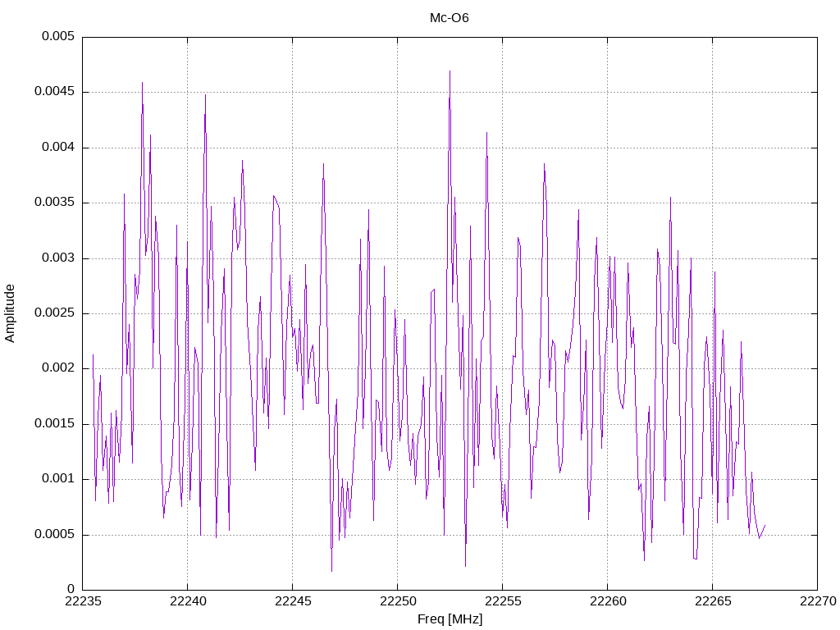The width and height of the screenshot is (840, 630).
Task: Select the 0 y-axis tick label
Action: pos(71,590)
